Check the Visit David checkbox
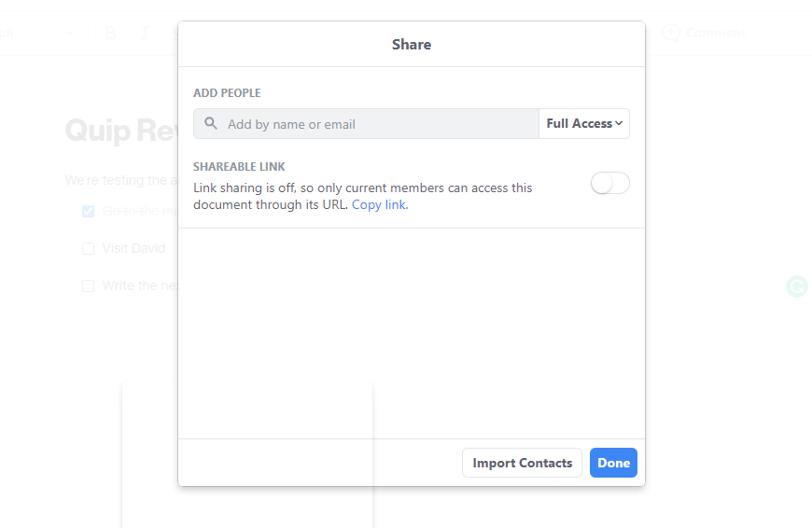 88,249
